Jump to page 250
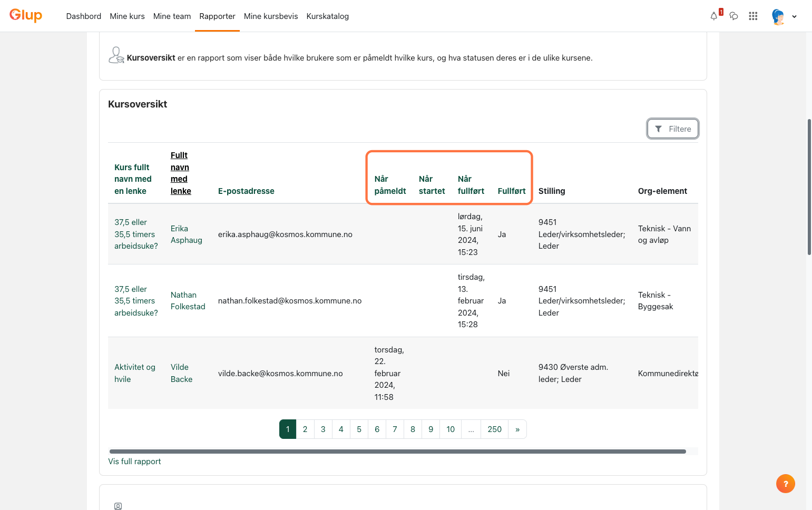 tap(495, 429)
